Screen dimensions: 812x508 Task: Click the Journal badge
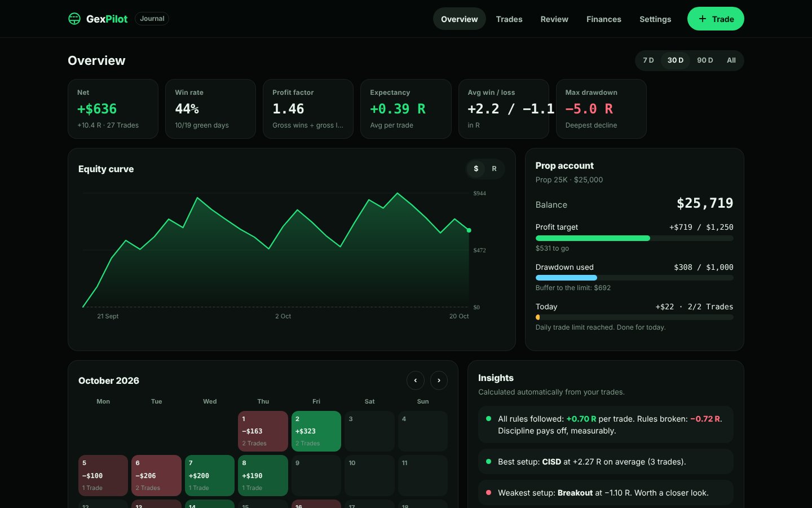pos(152,19)
